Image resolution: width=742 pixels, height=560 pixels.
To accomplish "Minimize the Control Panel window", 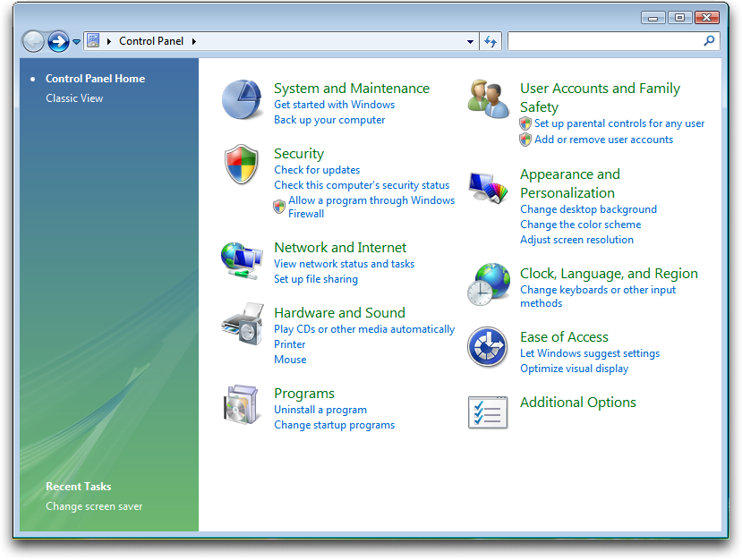I will 653,18.
